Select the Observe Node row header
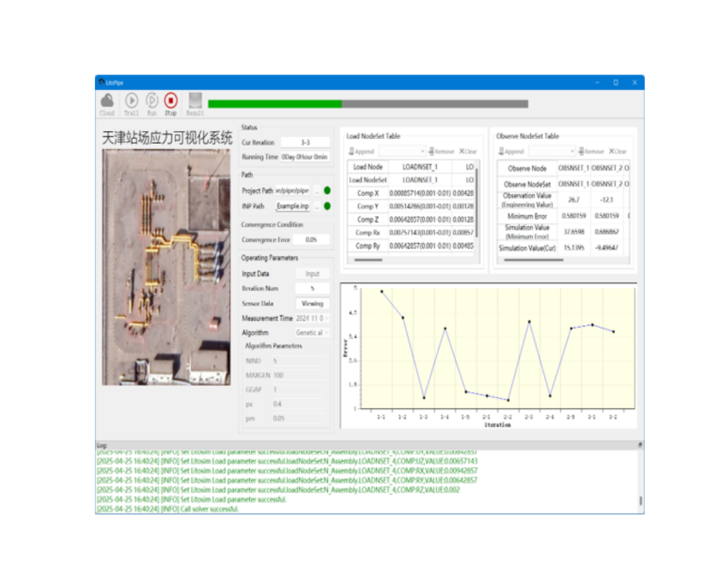Screen dimensions: 728x582 pyautogui.click(x=527, y=169)
